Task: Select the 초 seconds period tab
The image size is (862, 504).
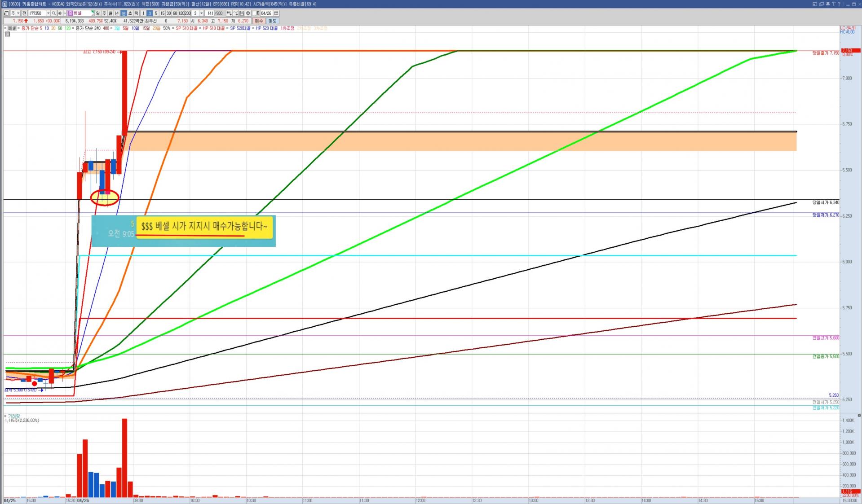Action: click(x=130, y=13)
